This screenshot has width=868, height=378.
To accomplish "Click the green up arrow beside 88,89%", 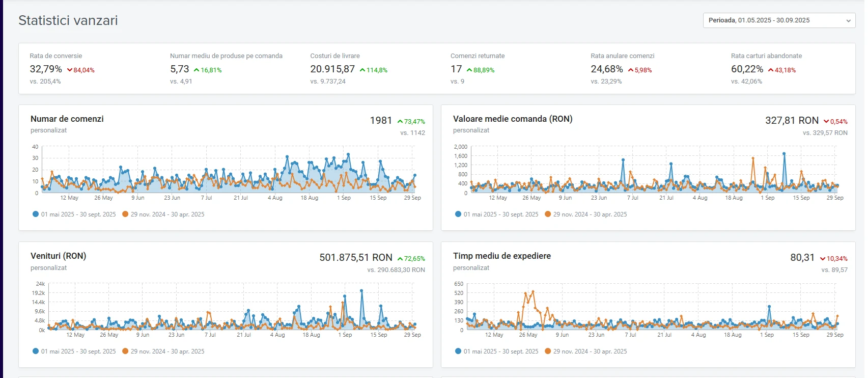I will tap(469, 70).
